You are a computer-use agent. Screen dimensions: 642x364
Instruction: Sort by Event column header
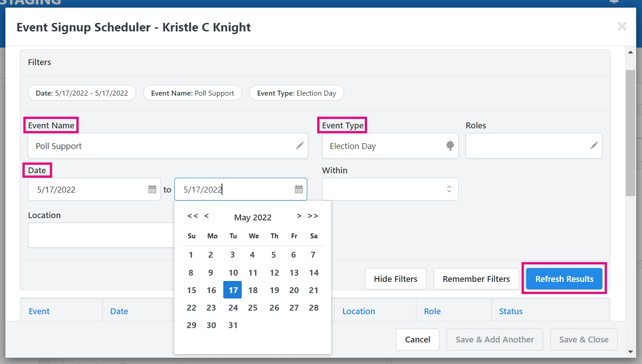click(x=39, y=311)
